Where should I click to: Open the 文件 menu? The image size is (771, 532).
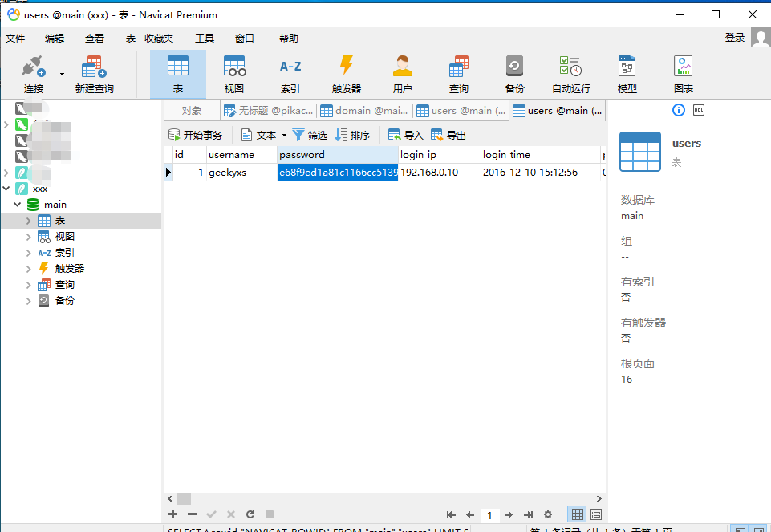[15, 39]
